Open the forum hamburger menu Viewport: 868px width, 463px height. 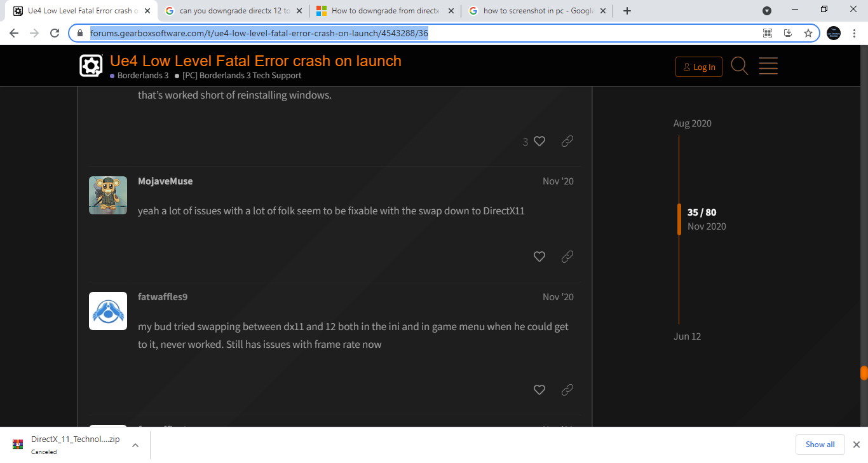[x=768, y=66]
